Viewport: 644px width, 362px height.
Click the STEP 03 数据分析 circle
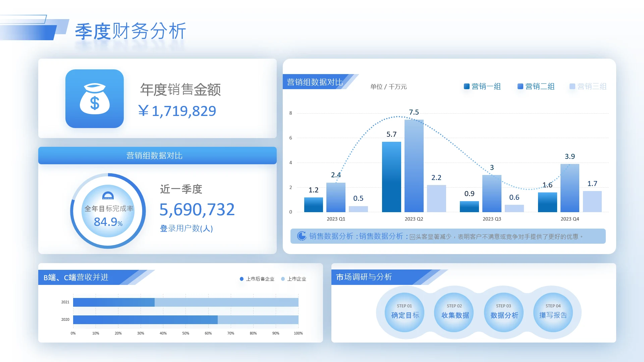coord(504,312)
